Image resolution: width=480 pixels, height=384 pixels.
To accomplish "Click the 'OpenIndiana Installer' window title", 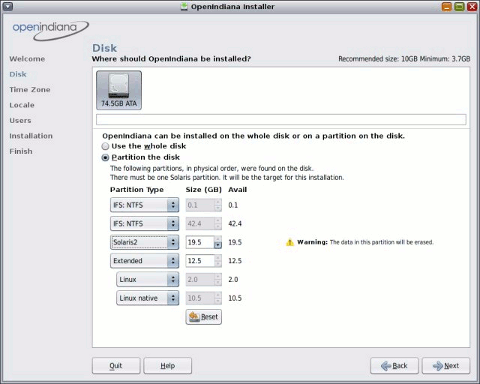I will click(233, 7).
